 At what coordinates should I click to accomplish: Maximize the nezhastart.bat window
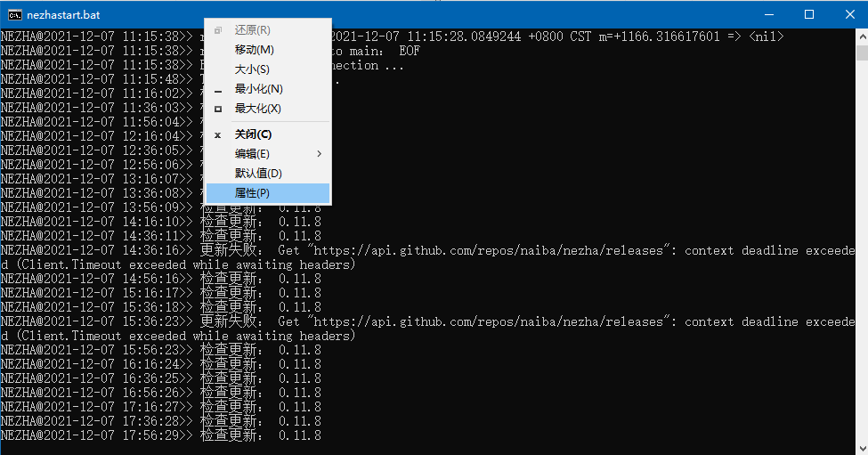coord(808,14)
